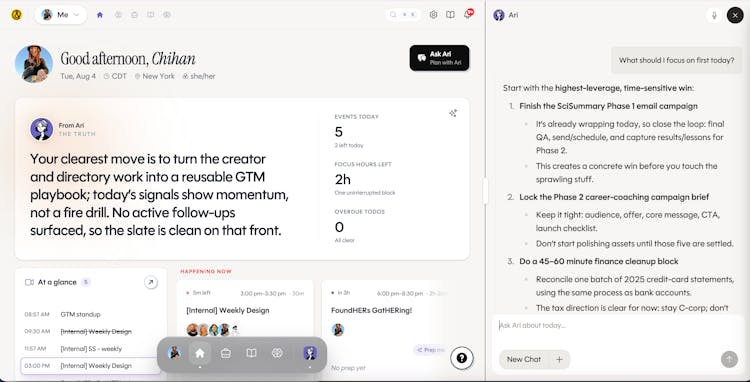Click the CDT timezone label
Screen dimensions: 750x382
pyautogui.click(x=115, y=76)
